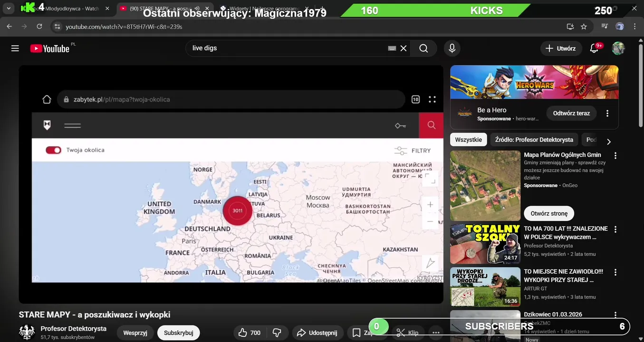Select the 'Wszystkie' filter chip
The width and height of the screenshot is (644, 342).
pos(468,140)
